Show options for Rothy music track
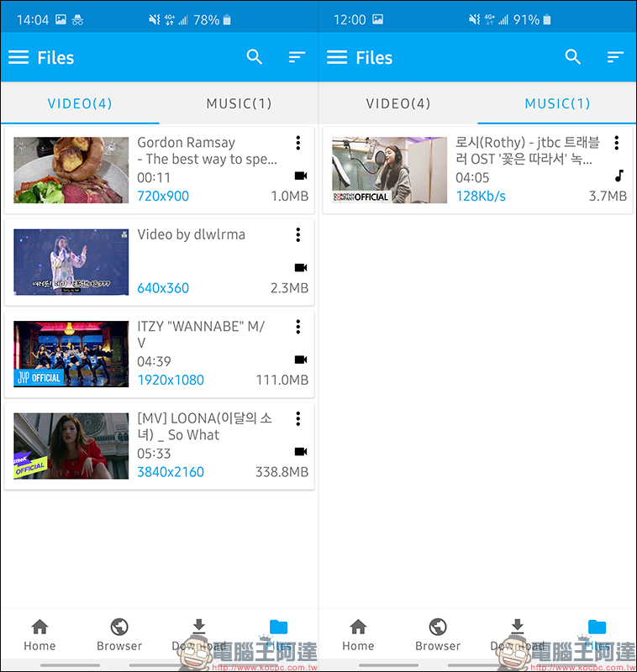The width and height of the screenshot is (637, 672). click(x=616, y=144)
